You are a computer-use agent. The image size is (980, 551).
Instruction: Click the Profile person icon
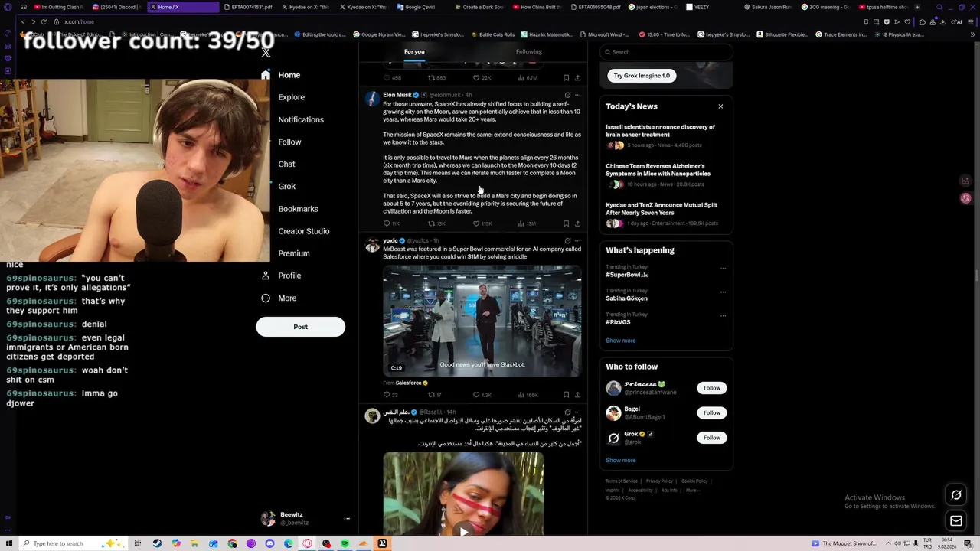pyautogui.click(x=266, y=275)
